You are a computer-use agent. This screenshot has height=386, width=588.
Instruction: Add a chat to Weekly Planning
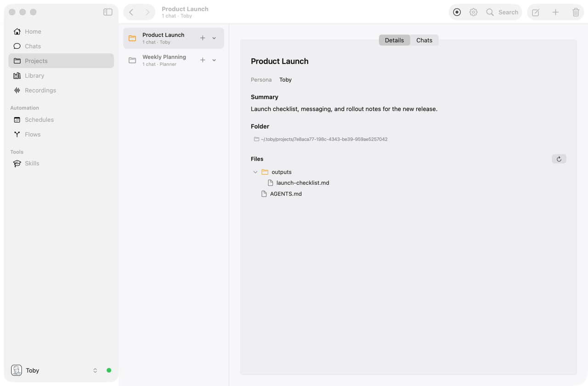203,60
